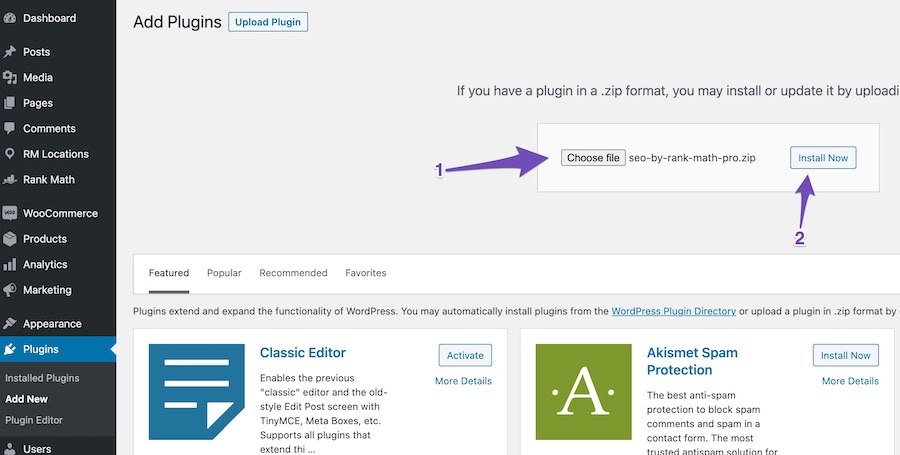900x455 pixels.
Task: Click the Dashboard gauge icon
Action: (9, 18)
